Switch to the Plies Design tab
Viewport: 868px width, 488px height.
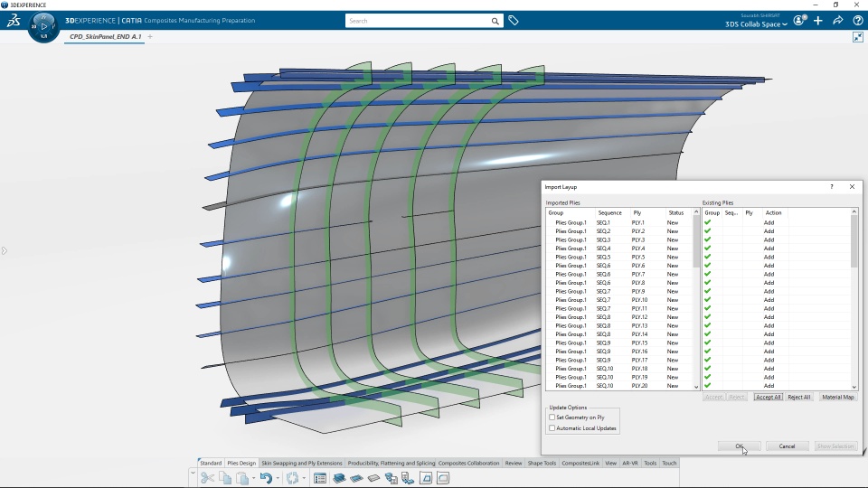pos(241,463)
